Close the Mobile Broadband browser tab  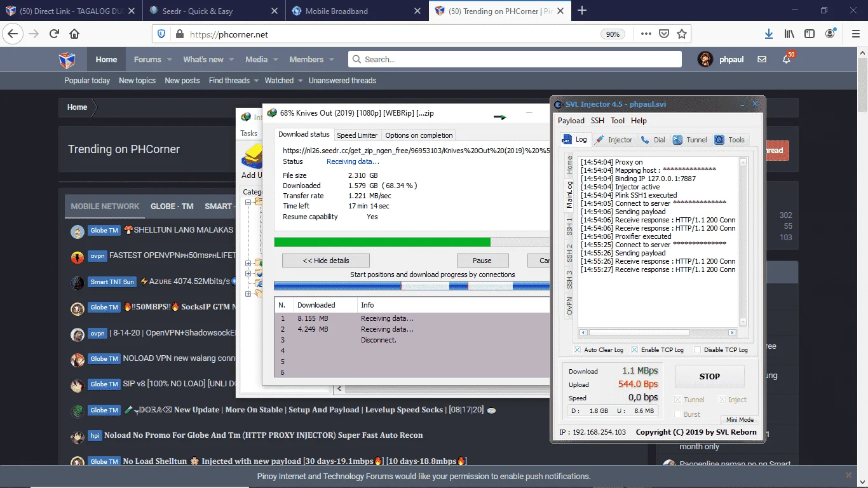point(417,11)
